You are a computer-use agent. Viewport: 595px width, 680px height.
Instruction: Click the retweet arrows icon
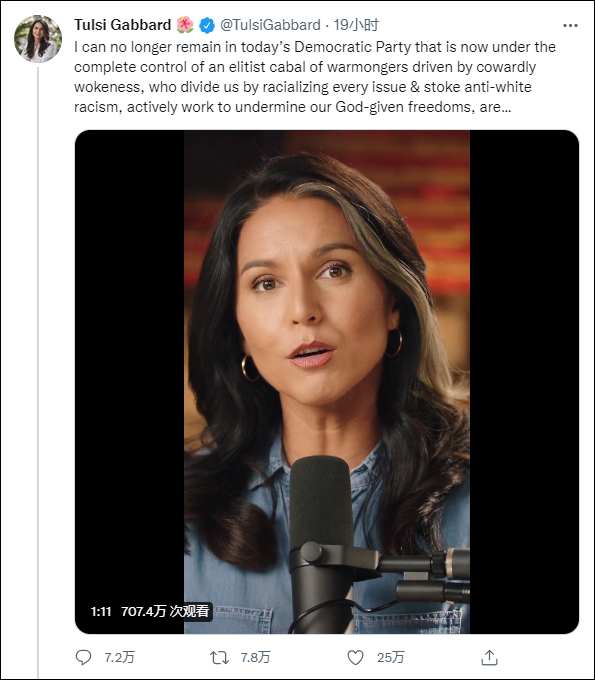coord(219,657)
